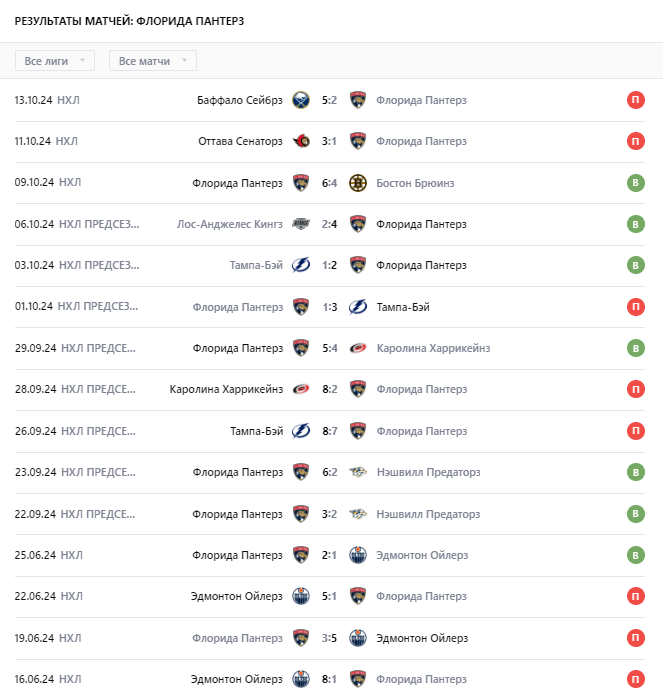
Task: Open the "Все лиги" league dropdown
Action: (x=55, y=61)
